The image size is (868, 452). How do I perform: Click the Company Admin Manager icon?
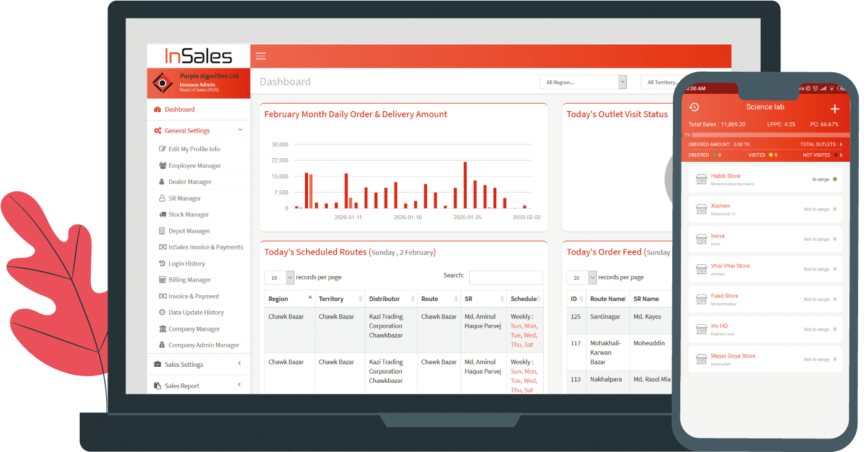[162, 345]
